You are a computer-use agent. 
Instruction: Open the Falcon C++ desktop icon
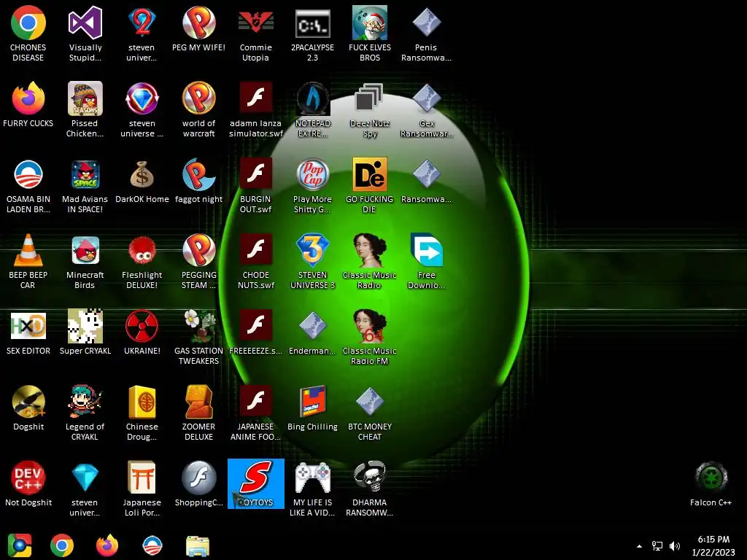click(x=711, y=478)
